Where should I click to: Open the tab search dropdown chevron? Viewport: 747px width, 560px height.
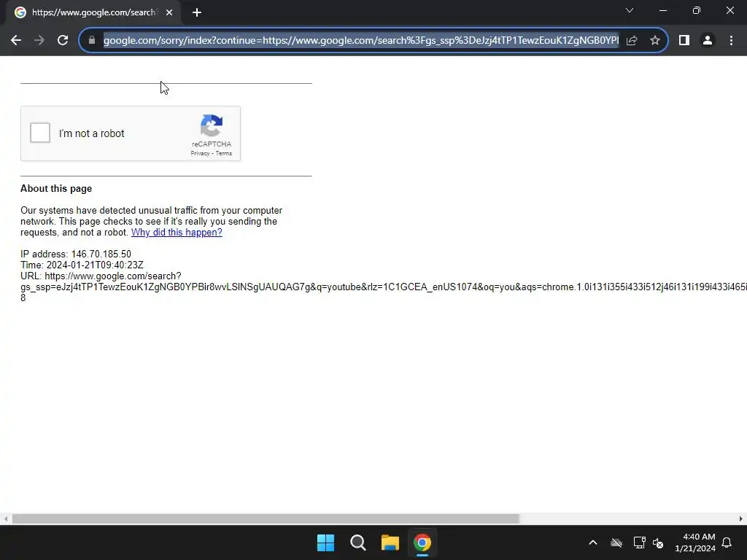click(x=630, y=10)
